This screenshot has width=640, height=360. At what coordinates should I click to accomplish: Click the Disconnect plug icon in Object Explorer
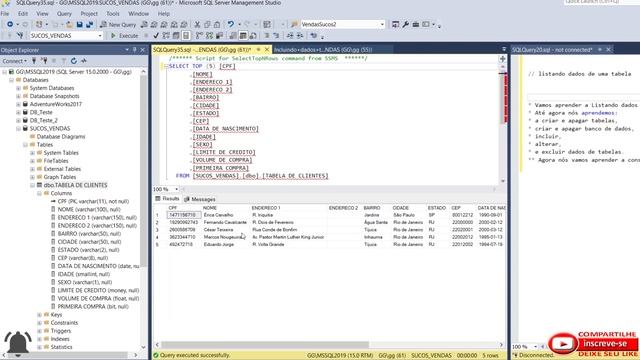tap(44, 61)
